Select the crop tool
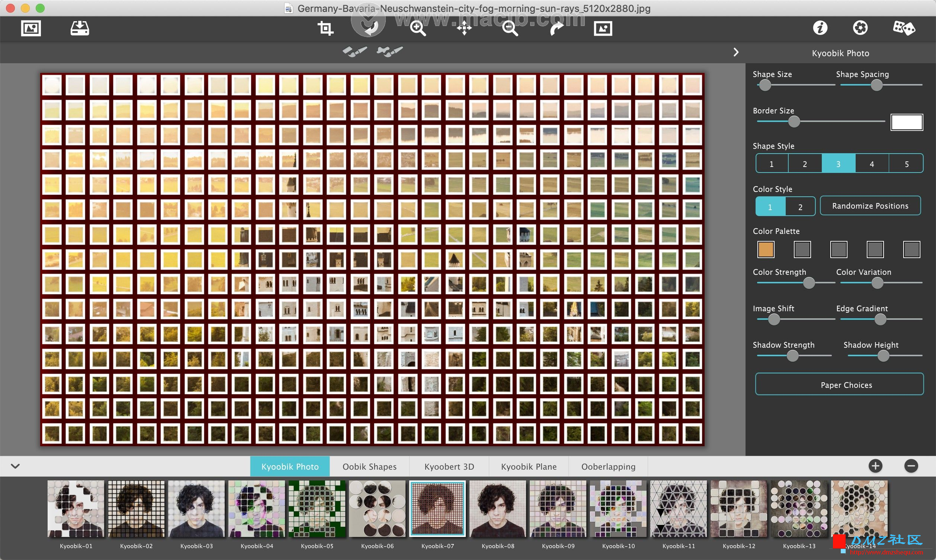This screenshot has width=936, height=560. 326,28
